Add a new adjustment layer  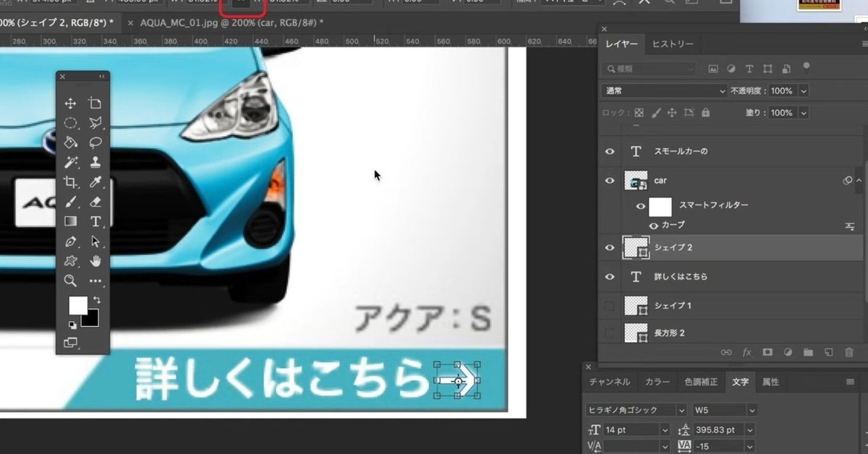(x=788, y=352)
